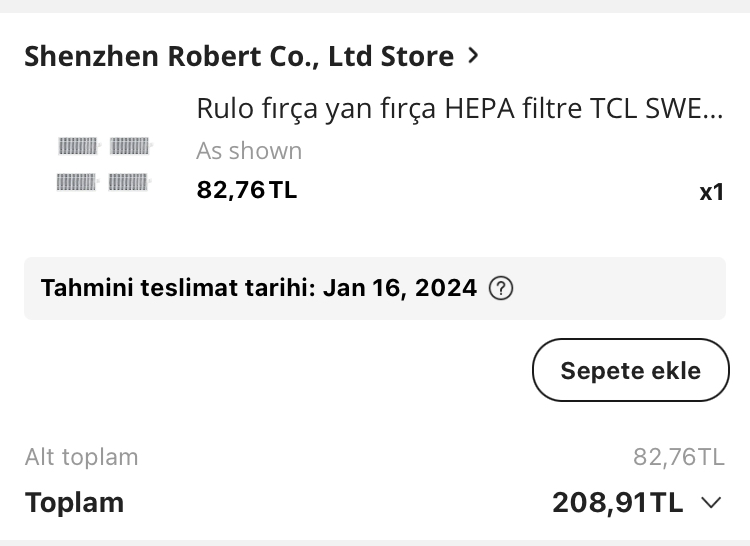Select the As shown variant text

(x=249, y=151)
